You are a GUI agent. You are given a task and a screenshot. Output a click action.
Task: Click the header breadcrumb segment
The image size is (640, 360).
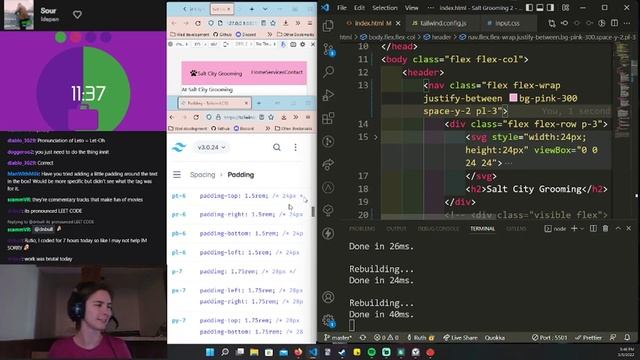(x=437, y=37)
